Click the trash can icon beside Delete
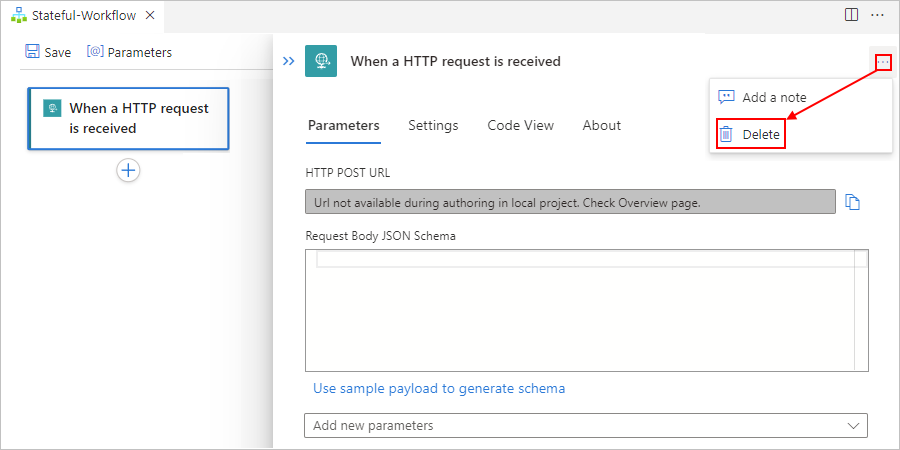This screenshot has width=900, height=450. pos(727,134)
